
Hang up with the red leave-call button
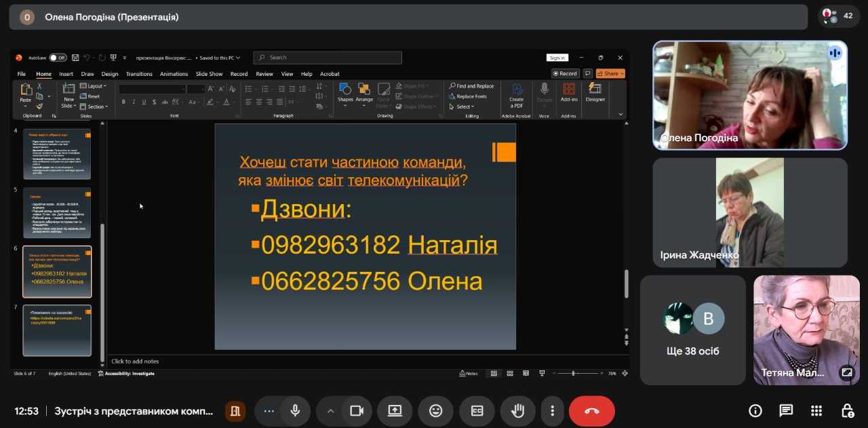point(591,411)
